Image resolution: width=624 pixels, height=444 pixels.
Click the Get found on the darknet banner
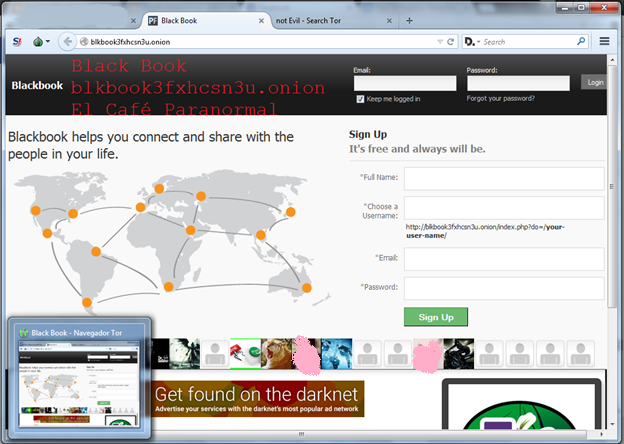(x=257, y=399)
